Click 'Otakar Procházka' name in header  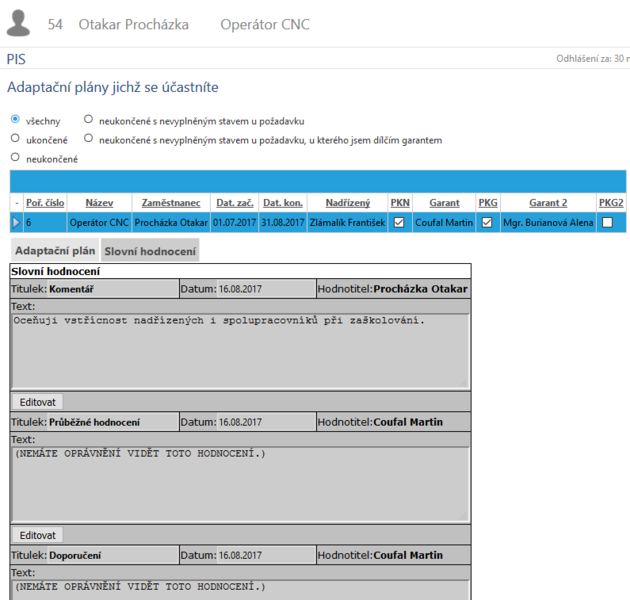pos(133,25)
